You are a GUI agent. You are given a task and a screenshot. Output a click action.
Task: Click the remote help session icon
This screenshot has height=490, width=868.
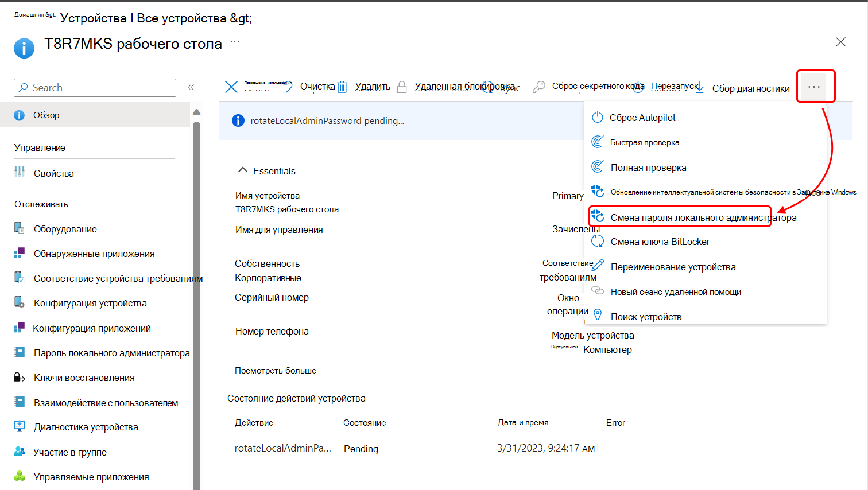click(598, 290)
